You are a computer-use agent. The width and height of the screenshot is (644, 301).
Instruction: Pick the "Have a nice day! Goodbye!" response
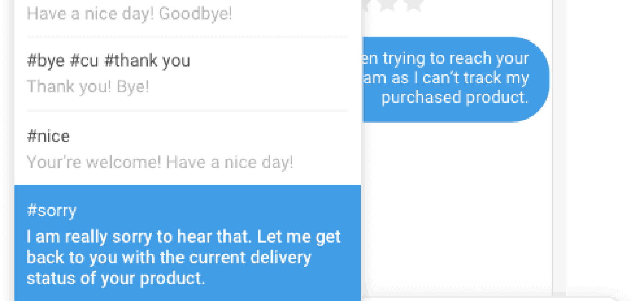click(129, 14)
